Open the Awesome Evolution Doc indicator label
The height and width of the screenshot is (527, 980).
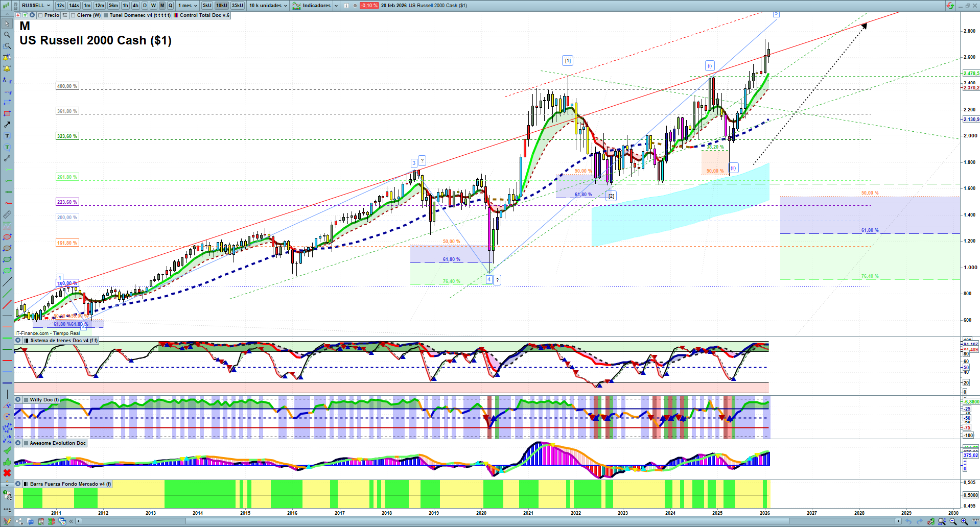[x=58, y=443]
